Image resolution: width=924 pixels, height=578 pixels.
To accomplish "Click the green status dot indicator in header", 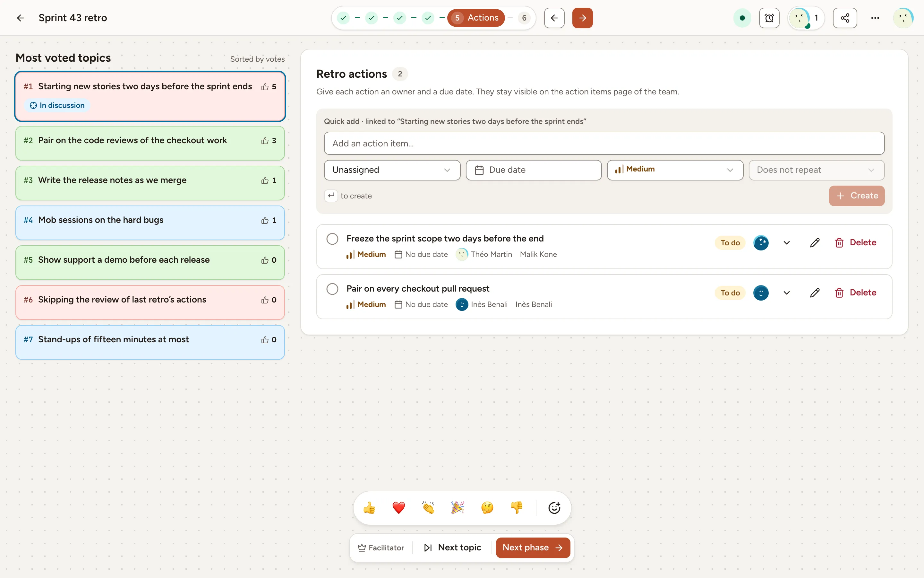I will point(742,18).
